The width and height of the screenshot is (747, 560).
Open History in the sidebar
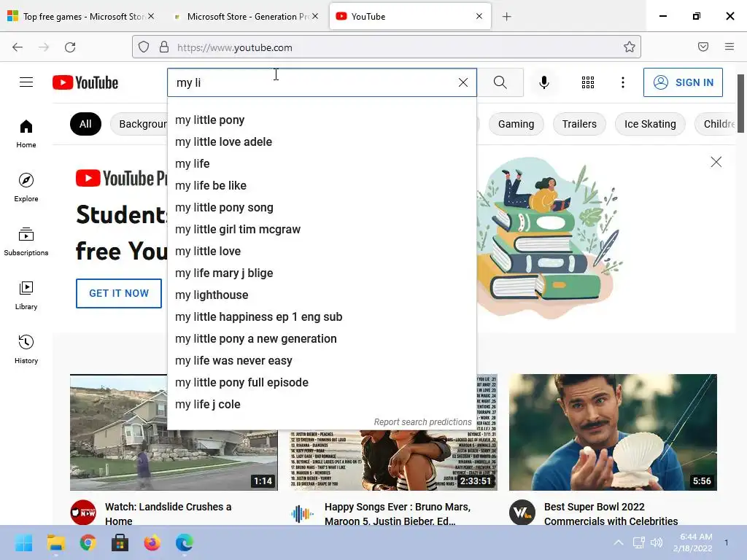click(x=26, y=349)
